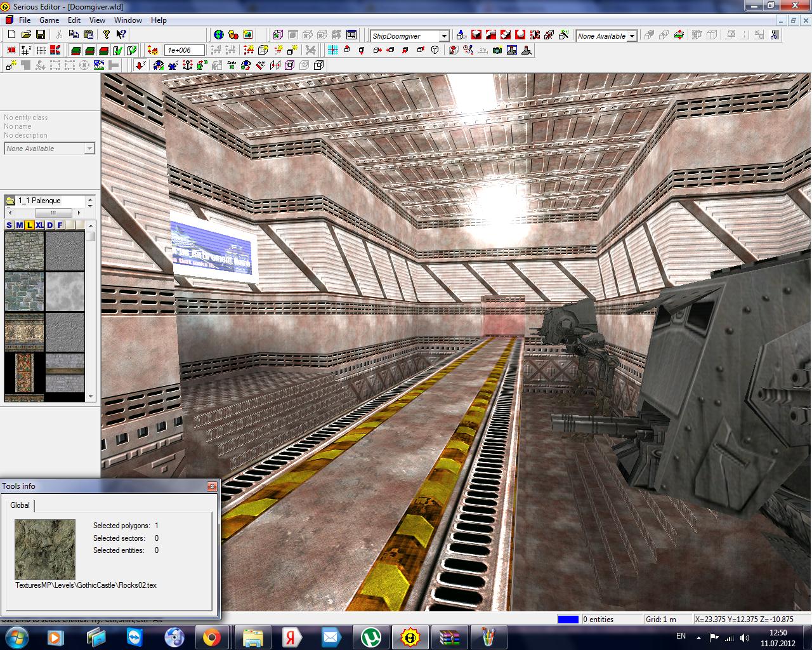The height and width of the screenshot is (650, 812).
Task: Toggle the F texture browser button
Action: (x=60, y=225)
